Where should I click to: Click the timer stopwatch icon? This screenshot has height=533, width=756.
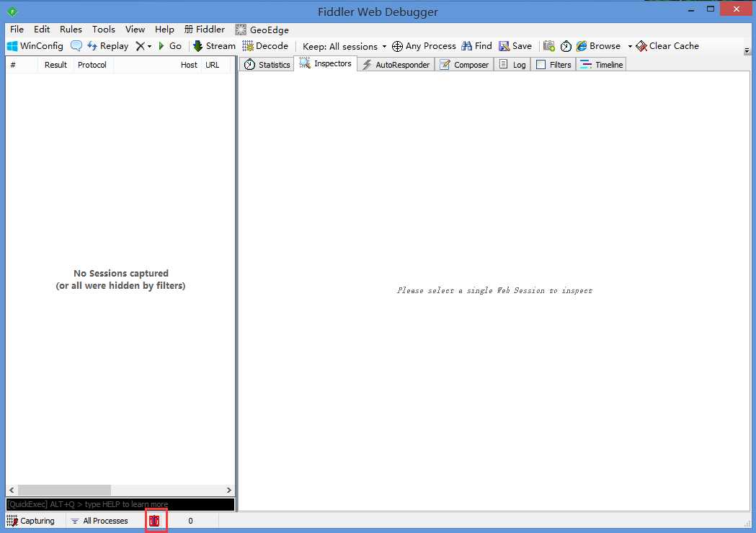point(566,46)
